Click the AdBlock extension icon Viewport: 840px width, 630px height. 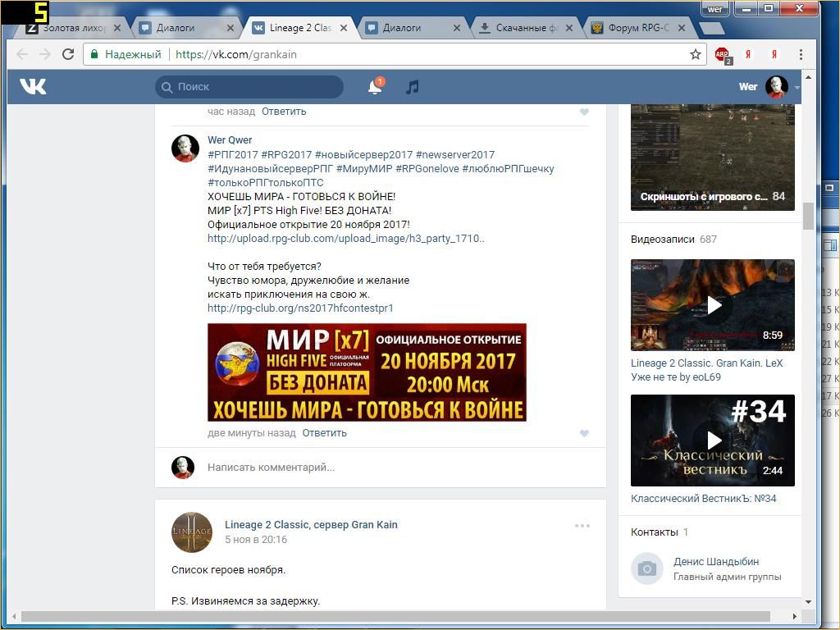[x=722, y=55]
